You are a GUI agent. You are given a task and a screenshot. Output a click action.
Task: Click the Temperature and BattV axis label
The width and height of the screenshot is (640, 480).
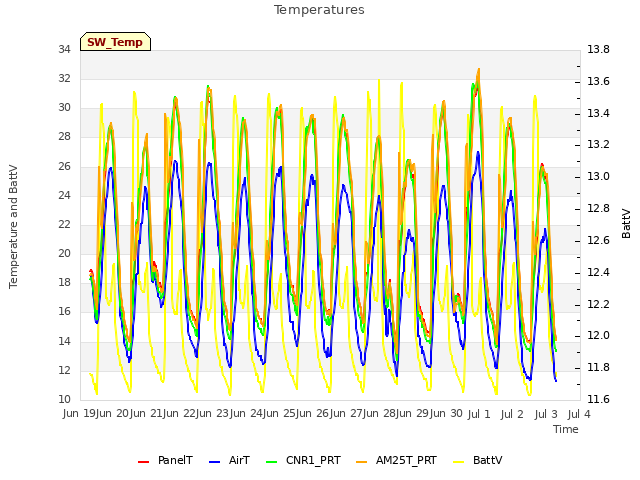coord(13,227)
